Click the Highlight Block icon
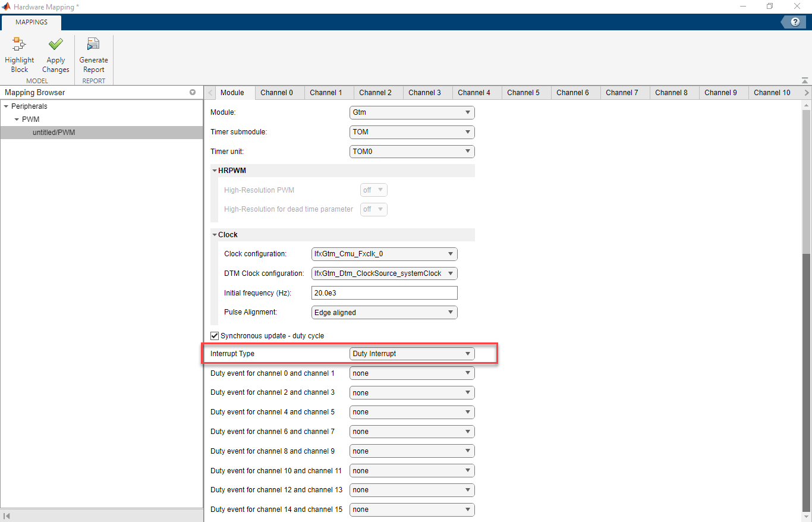Viewport: 812px width, 522px height. (x=19, y=45)
